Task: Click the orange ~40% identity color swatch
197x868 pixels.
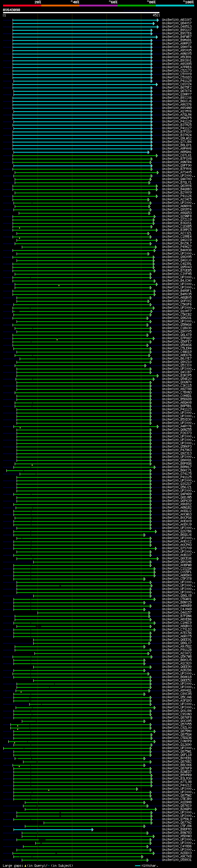Action: (x=60, y=6)
